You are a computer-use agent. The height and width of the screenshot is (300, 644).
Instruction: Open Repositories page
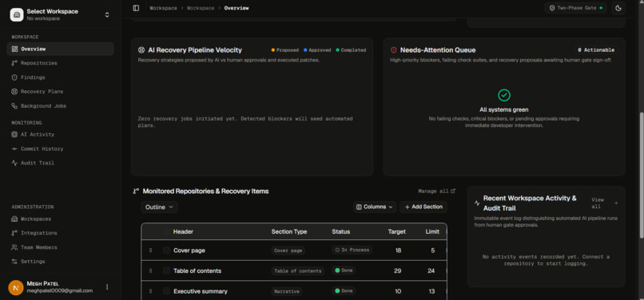pyautogui.click(x=61, y=63)
